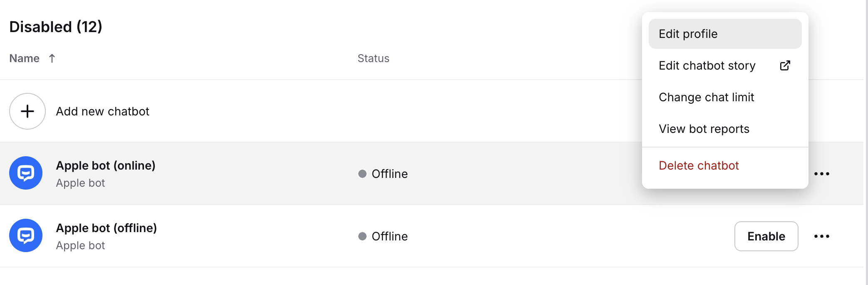The width and height of the screenshot is (868, 285).
Task: Click the Apple bot (offline) avatar icon
Action: click(26, 235)
